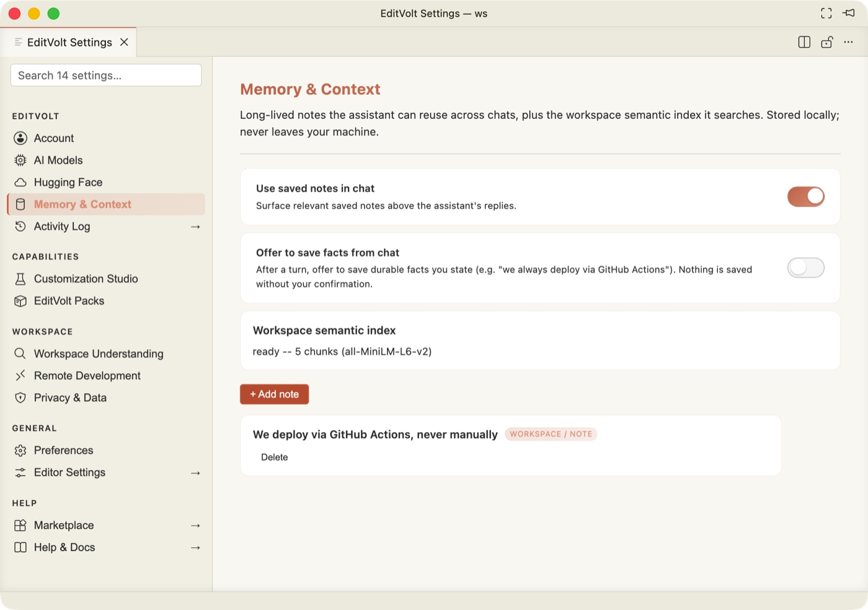Click the "Use saved notes in chat" label
The height and width of the screenshot is (610, 868).
click(315, 188)
